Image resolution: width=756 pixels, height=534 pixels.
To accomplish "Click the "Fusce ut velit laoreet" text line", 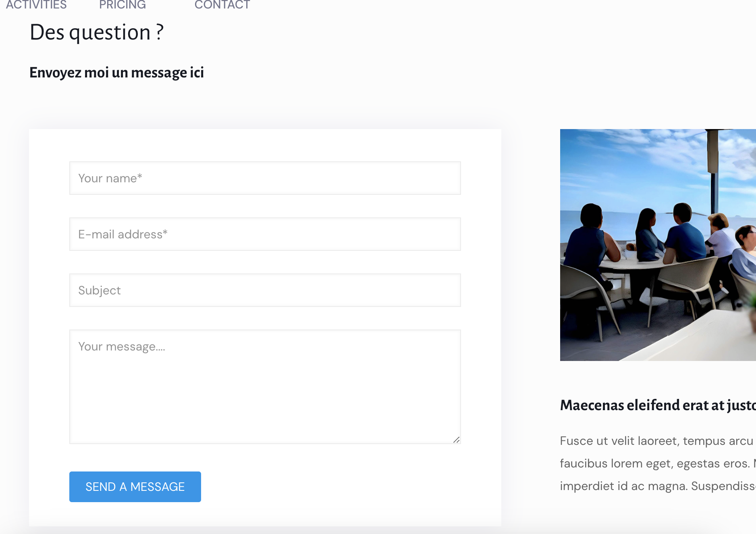I will (657, 441).
